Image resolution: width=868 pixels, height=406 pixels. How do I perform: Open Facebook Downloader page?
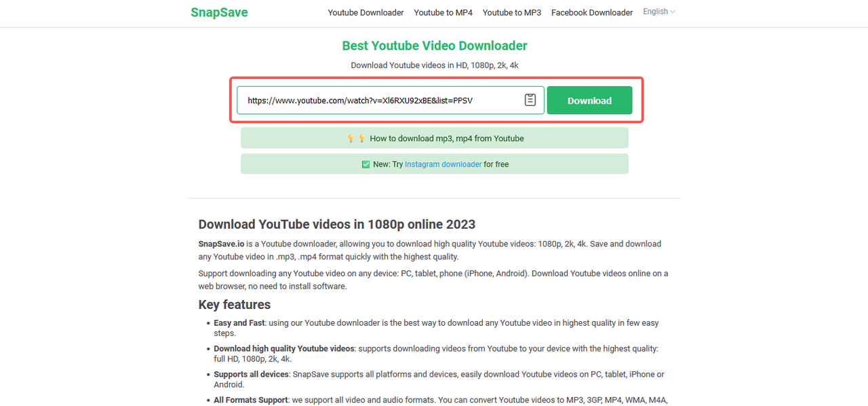pos(592,12)
